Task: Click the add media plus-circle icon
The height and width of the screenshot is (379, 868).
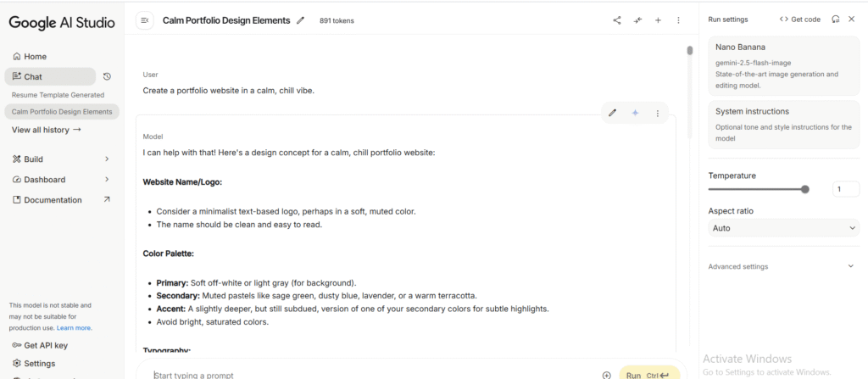Action: (x=606, y=375)
